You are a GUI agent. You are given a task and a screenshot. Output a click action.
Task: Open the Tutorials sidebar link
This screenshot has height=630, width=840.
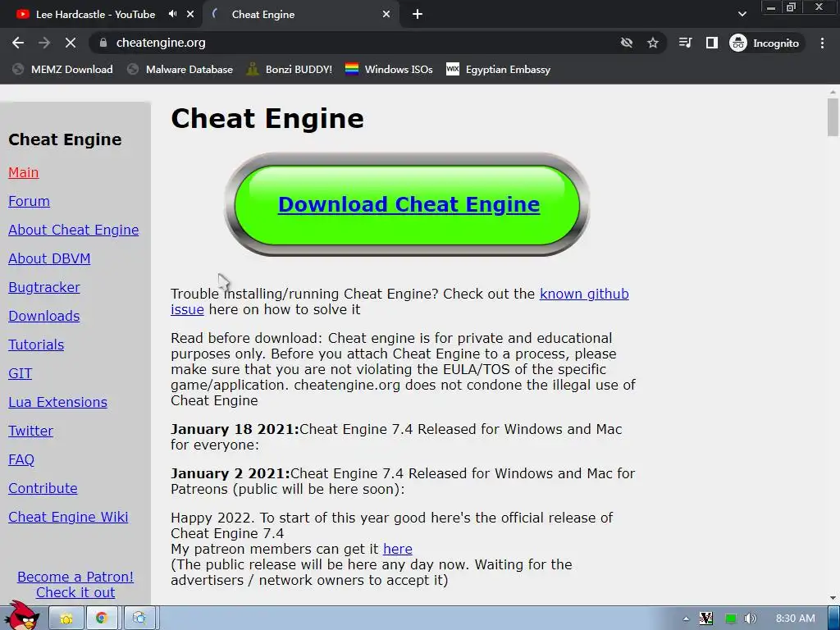click(36, 345)
